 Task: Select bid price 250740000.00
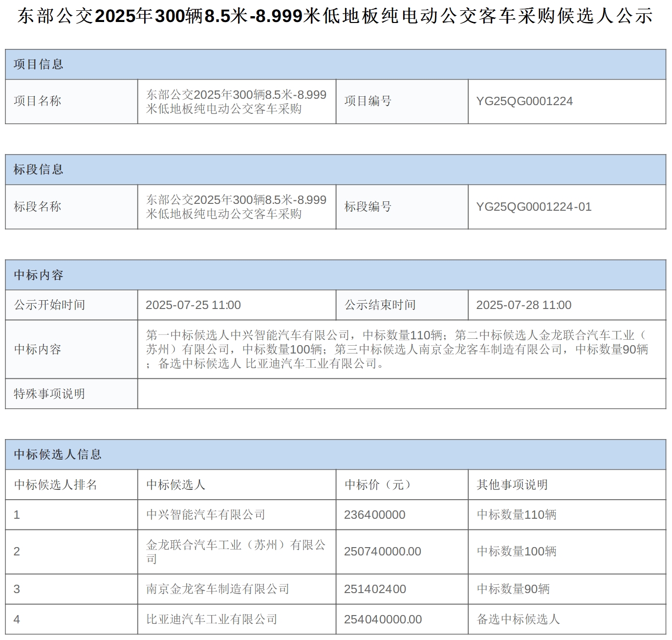pos(382,552)
